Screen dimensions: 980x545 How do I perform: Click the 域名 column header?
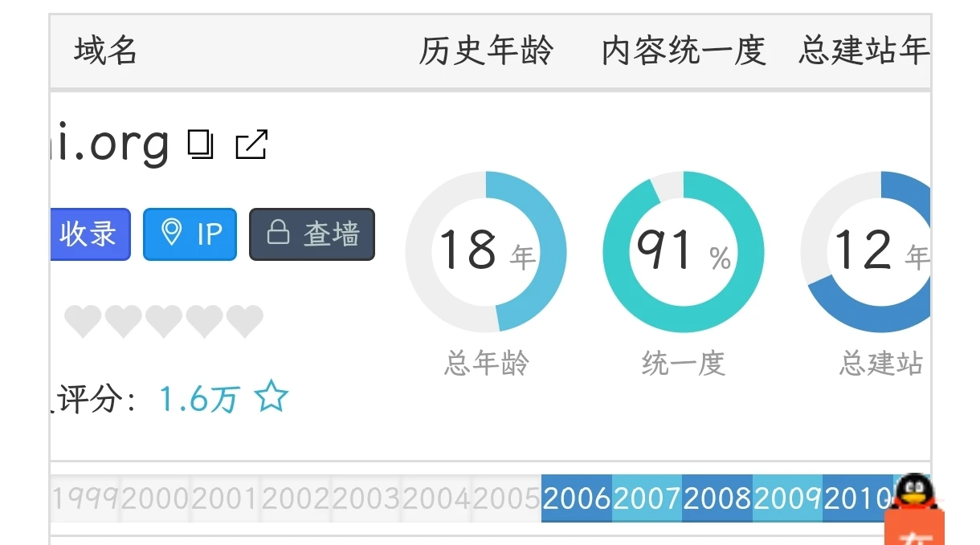[x=106, y=51]
